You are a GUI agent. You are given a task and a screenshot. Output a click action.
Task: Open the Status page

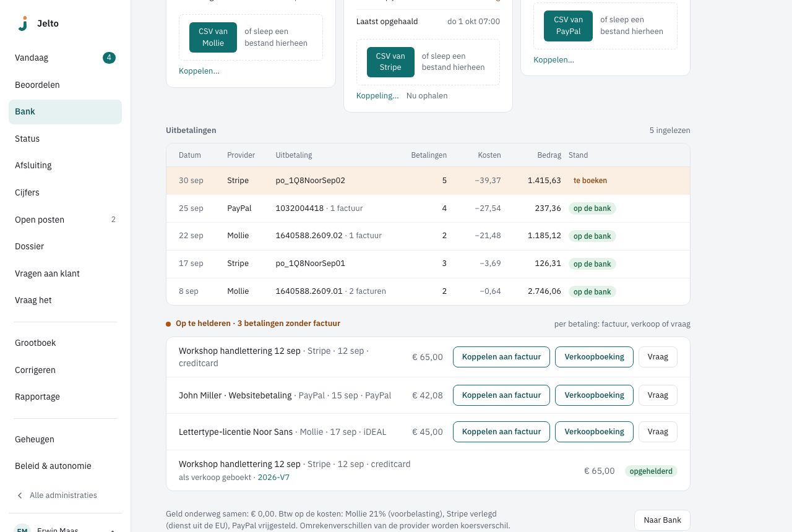point(65,139)
